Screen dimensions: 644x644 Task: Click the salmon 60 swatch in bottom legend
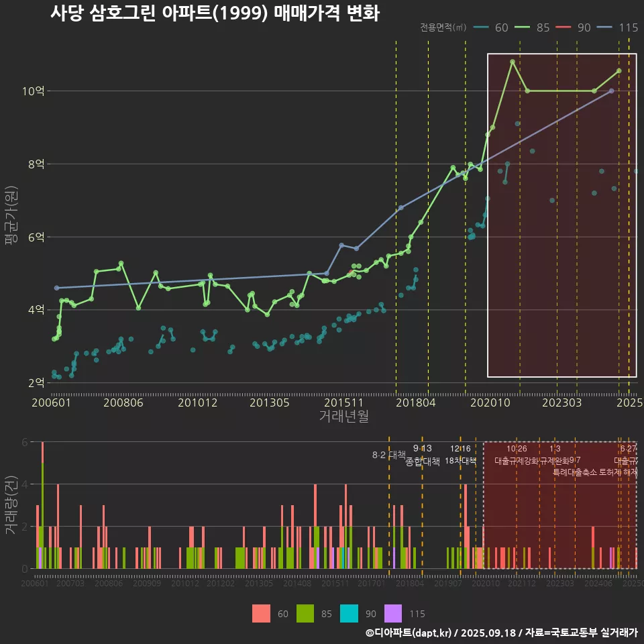coord(262,613)
